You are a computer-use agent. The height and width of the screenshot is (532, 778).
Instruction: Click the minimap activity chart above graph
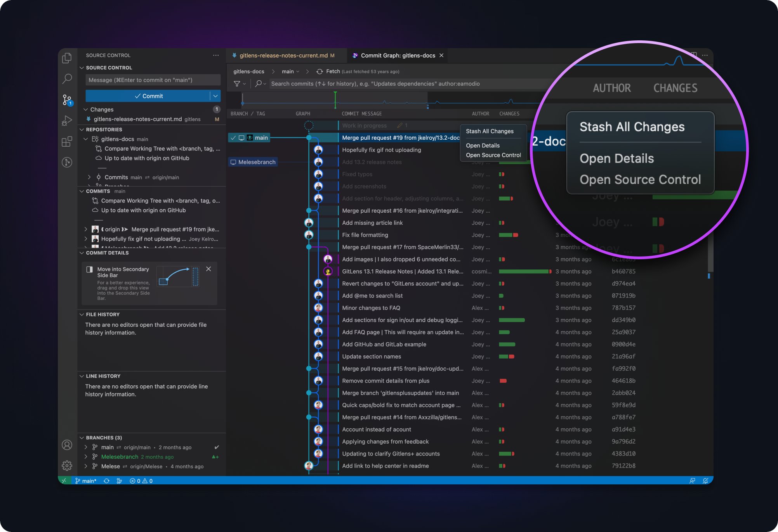point(384,100)
